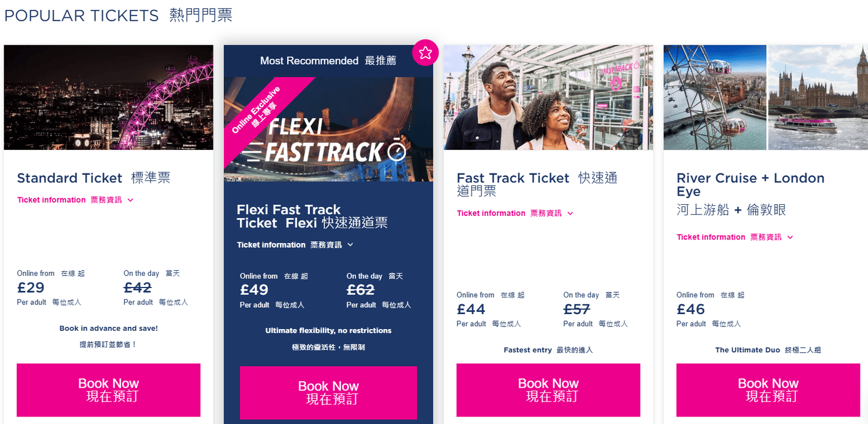Image resolution: width=868 pixels, height=424 pixels.
Task: Open the river cruise boat photo
Action: click(x=818, y=97)
